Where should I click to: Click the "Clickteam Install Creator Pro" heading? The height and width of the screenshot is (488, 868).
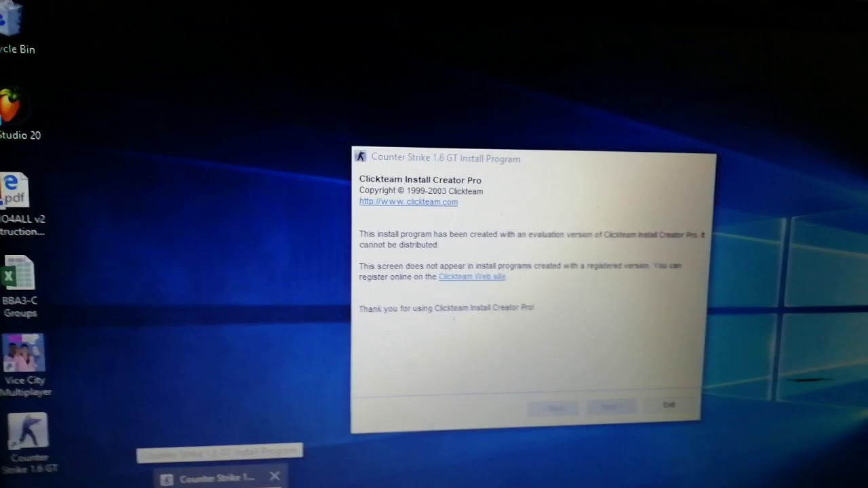tap(420, 180)
